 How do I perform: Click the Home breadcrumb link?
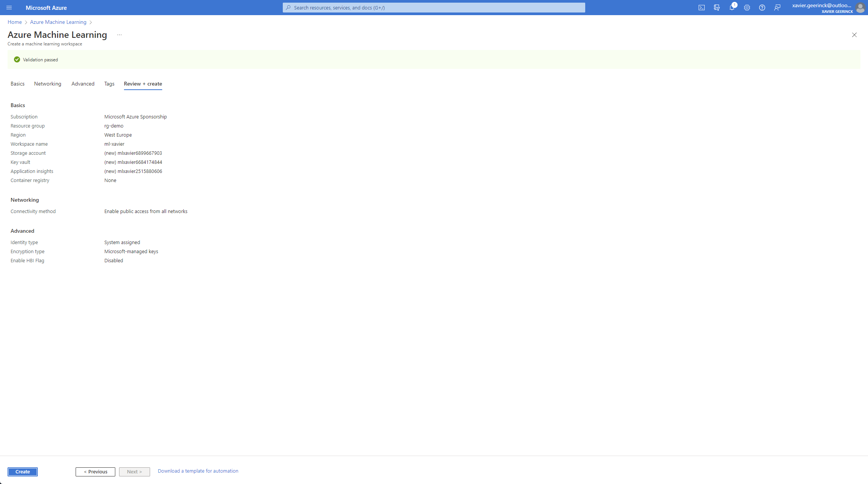(15, 22)
